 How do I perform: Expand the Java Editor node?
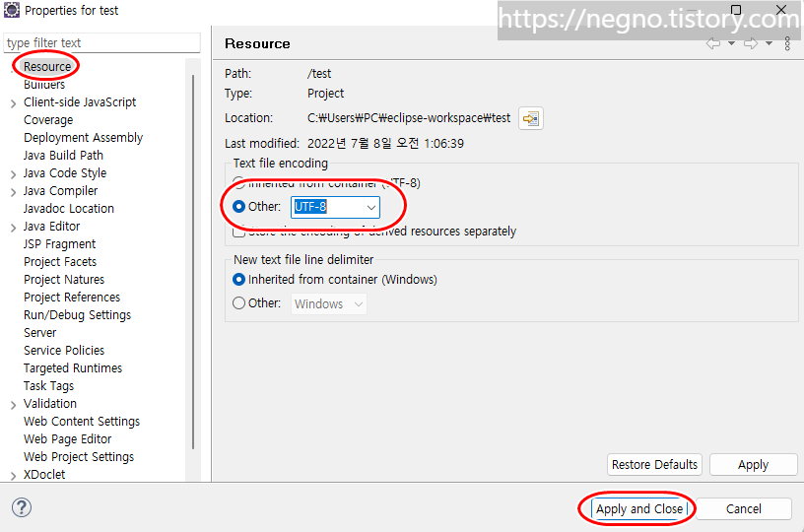click(x=14, y=228)
